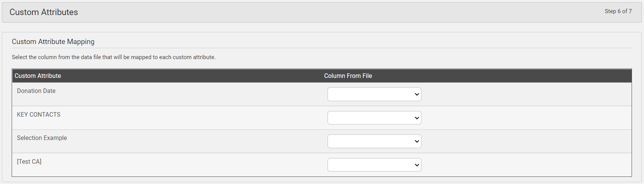This screenshot has height=184, width=644.
Task: Open the Donation Date column dropdown
Action: (x=374, y=94)
